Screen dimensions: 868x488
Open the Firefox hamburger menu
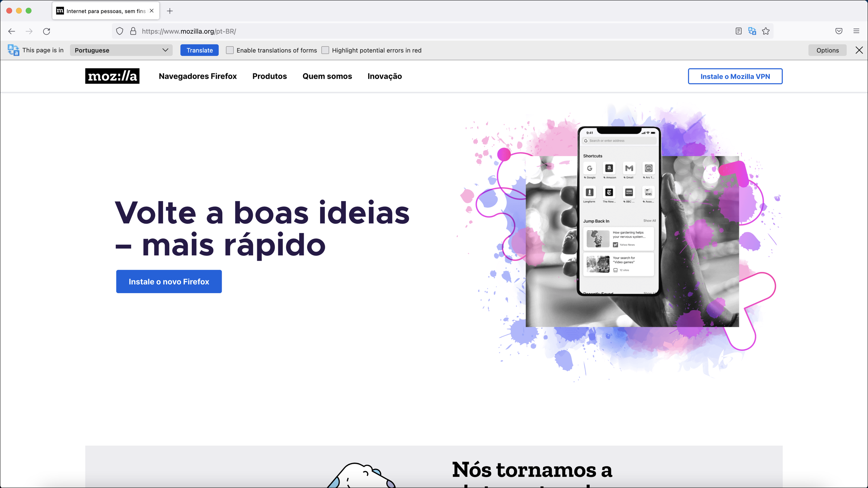[x=856, y=31]
